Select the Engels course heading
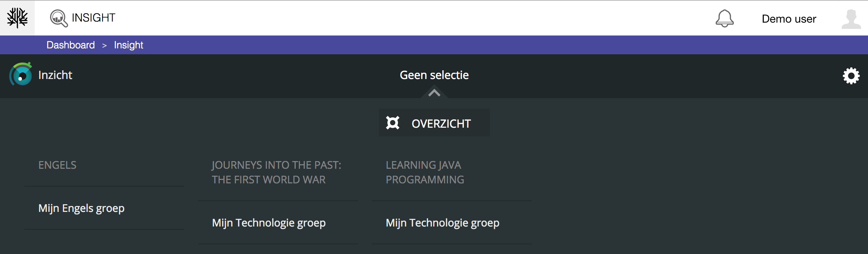 click(57, 165)
